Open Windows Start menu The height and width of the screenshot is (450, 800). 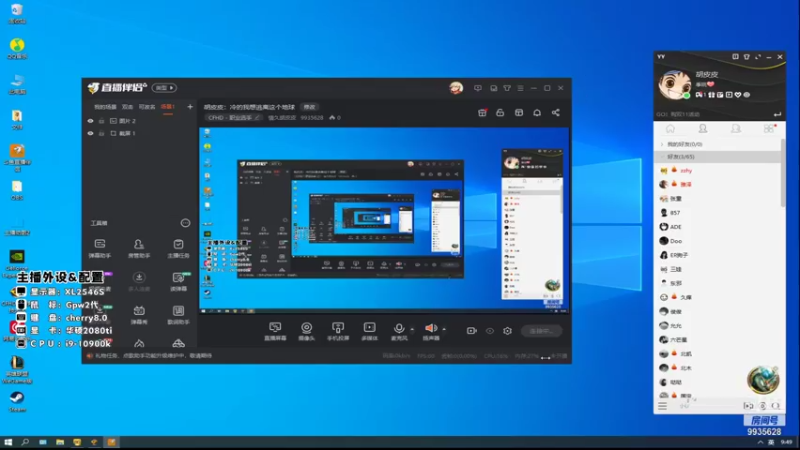pyautogui.click(x=8, y=442)
